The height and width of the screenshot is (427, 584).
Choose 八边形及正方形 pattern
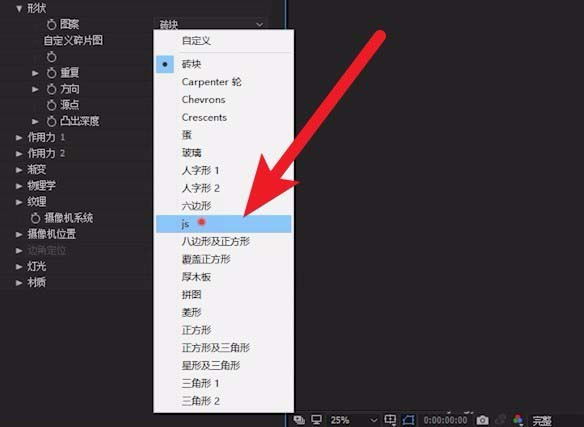tap(223, 241)
